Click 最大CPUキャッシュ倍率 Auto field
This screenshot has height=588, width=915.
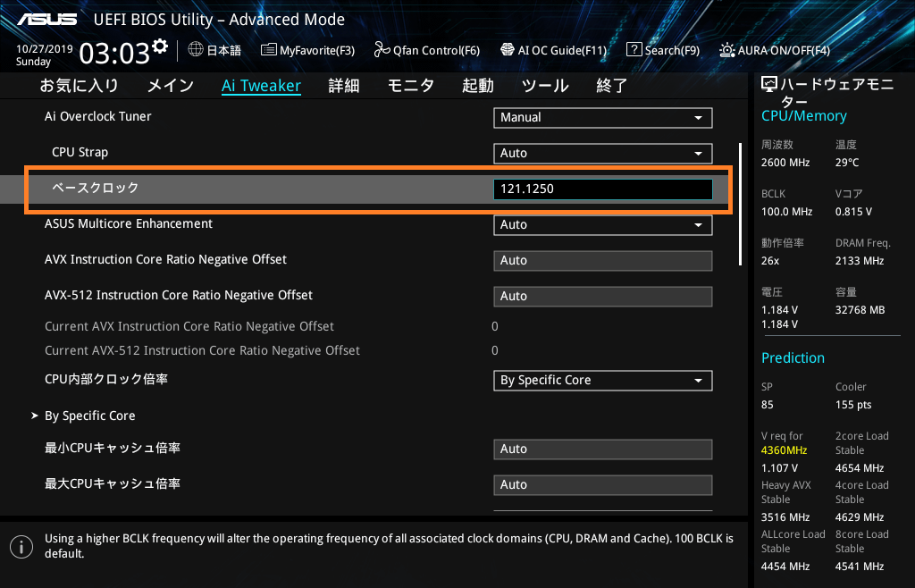603,484
